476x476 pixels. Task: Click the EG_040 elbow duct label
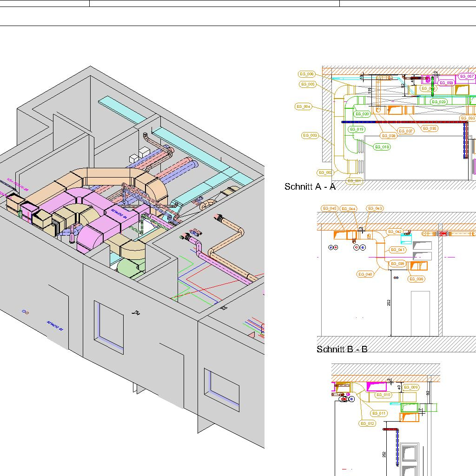pos(366,274)
